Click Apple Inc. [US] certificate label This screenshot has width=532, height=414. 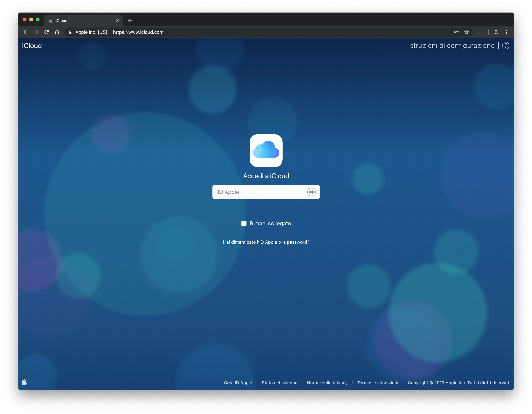tap(91, 32)
